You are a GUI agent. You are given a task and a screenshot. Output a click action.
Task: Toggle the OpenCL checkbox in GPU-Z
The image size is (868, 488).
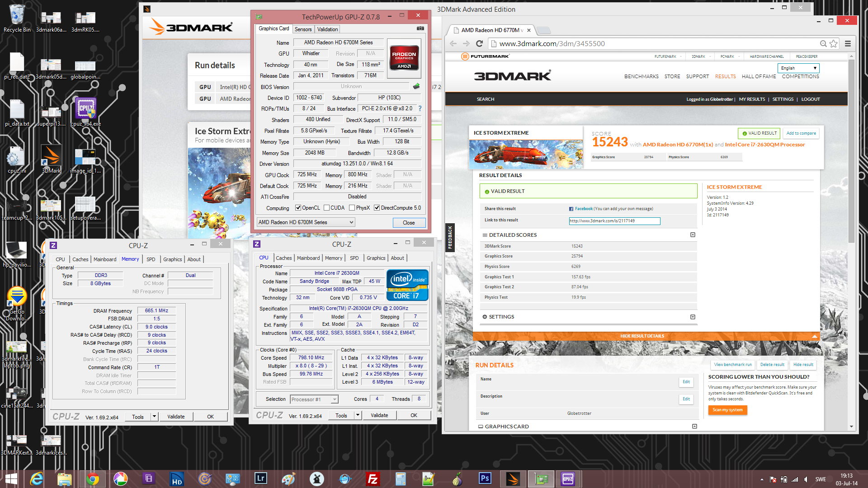click(298, 208)
